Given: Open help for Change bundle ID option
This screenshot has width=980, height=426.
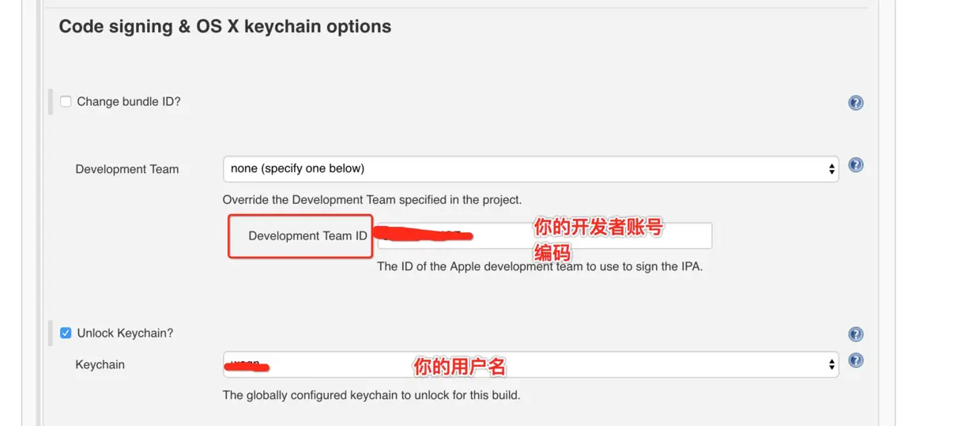Looking at the screenshot, I should [855, 103].
